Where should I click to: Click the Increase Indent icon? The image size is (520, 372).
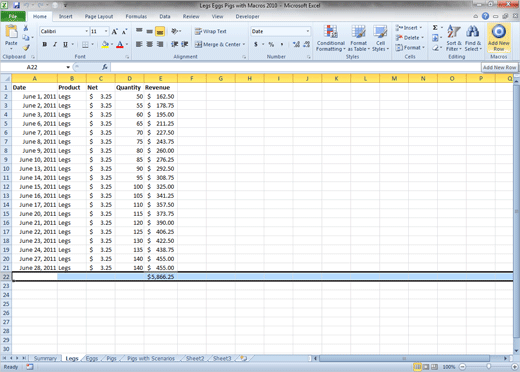(185, 44)
